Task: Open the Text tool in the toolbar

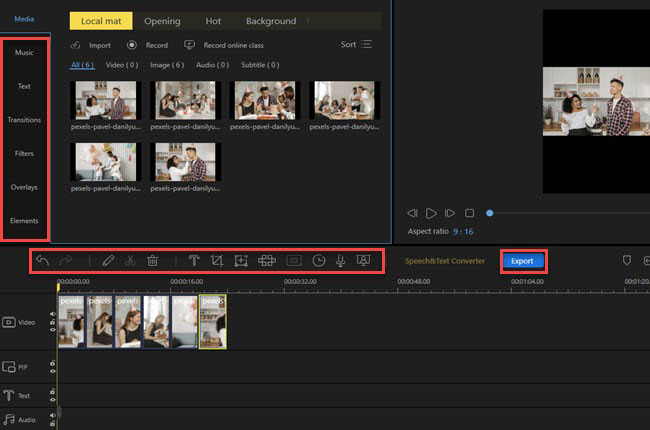Action: pyautogui.click(x=193, y=260)
